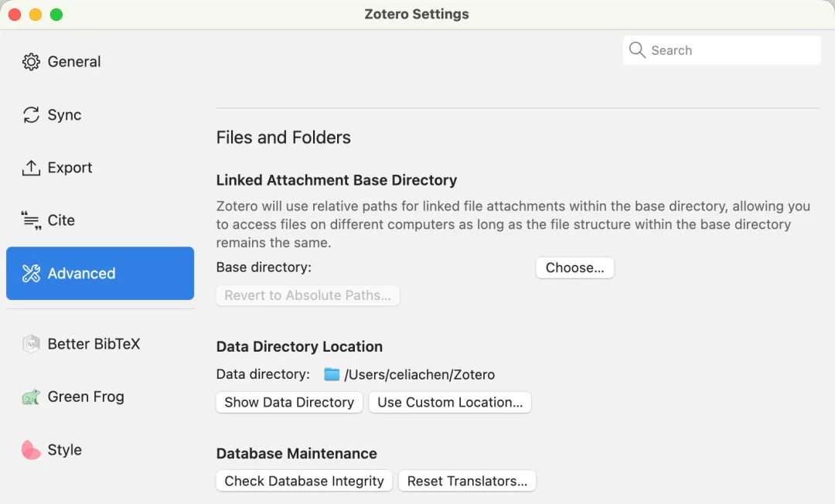Click Show Data Directory button

click(289, 403)
